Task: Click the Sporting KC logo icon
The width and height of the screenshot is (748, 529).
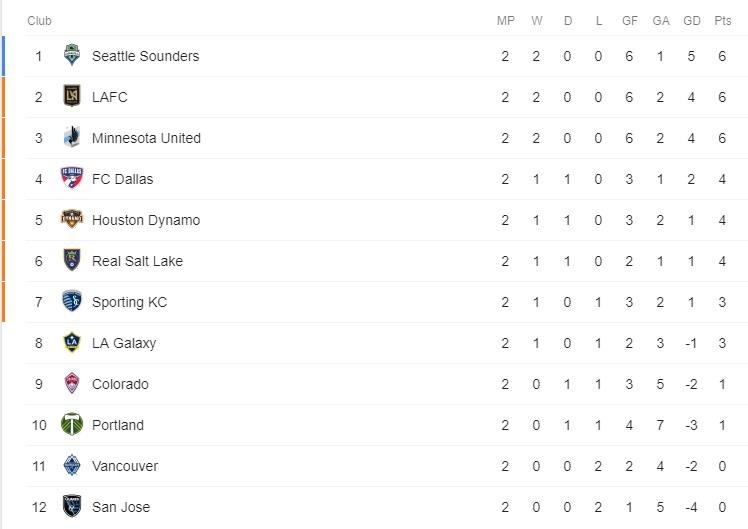Action: point(72,302)
